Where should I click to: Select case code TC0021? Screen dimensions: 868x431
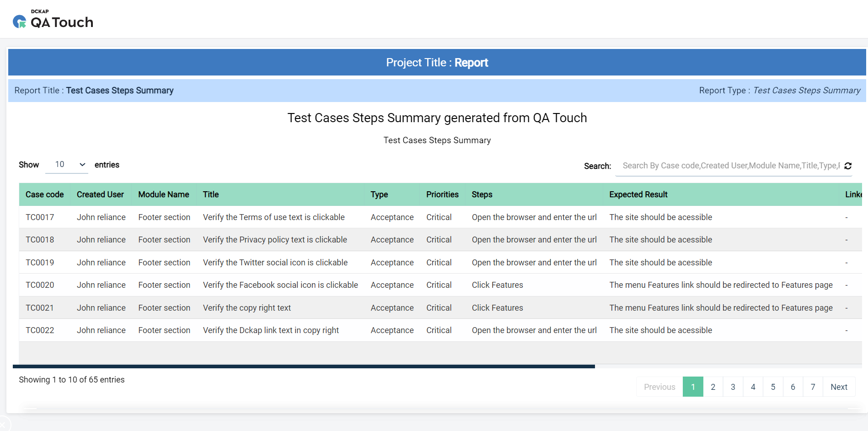click(x=40, y=308)
